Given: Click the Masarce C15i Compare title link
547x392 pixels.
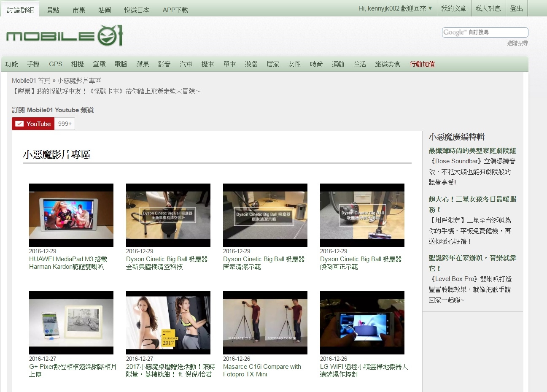Looking at the screenshot, I should tap(262, 370).
